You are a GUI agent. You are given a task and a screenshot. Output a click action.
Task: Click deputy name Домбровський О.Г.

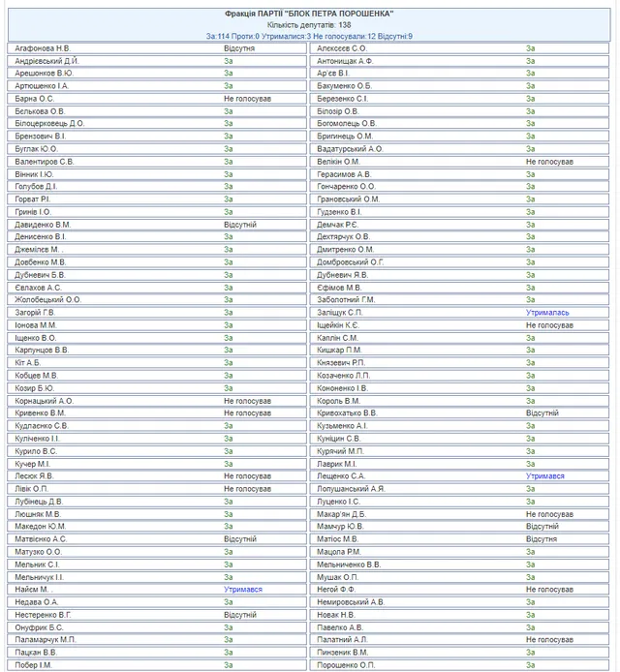[x=351, y=262]
